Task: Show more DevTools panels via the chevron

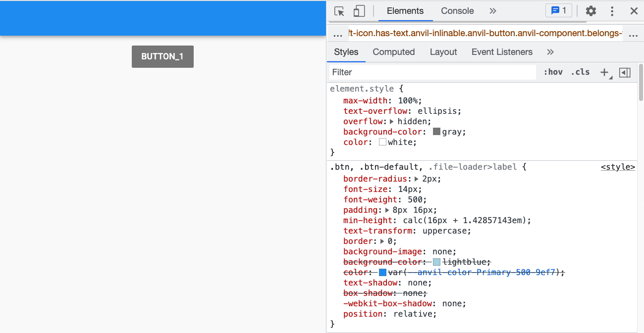Action: [x=492, y=11]
